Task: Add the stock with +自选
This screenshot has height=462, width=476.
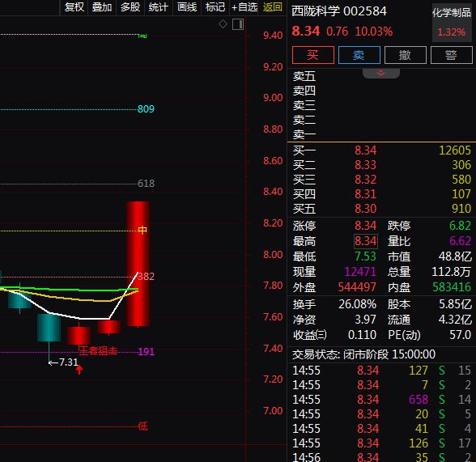Action: (x=244, y=7)
